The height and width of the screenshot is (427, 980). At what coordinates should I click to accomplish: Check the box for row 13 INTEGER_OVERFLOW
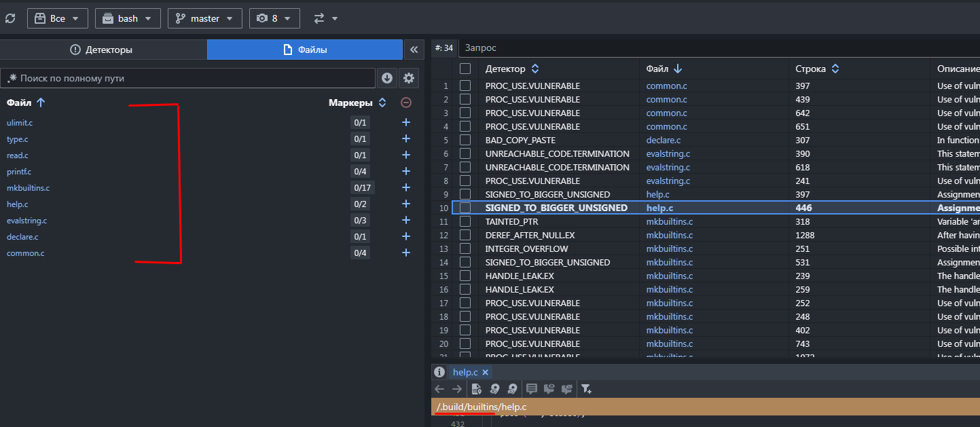coord(465,248)
